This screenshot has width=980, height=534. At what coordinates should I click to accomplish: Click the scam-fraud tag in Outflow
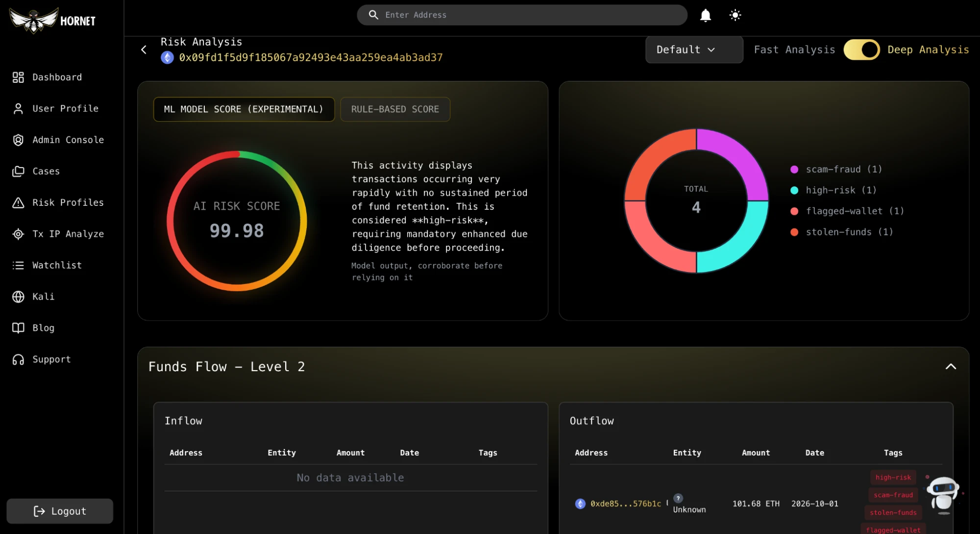click(x=893, y=495)
